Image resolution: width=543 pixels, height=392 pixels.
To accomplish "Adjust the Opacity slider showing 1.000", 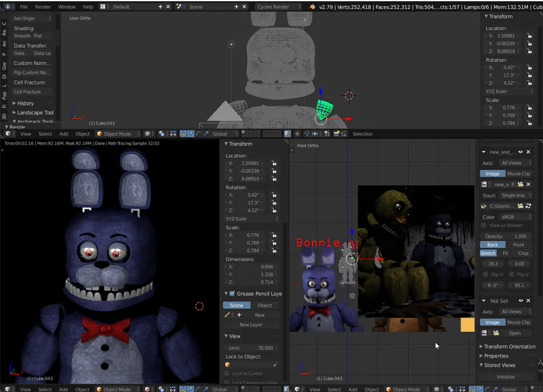I will [506, 236].
